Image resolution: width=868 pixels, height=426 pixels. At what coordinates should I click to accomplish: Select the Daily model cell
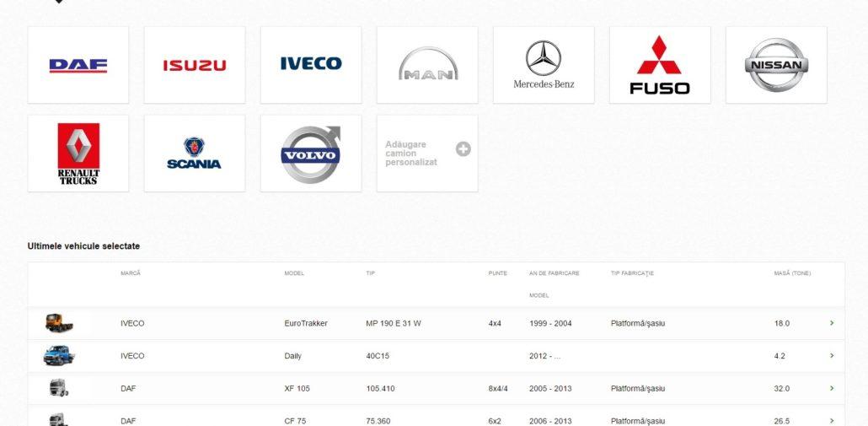(292, 356)
